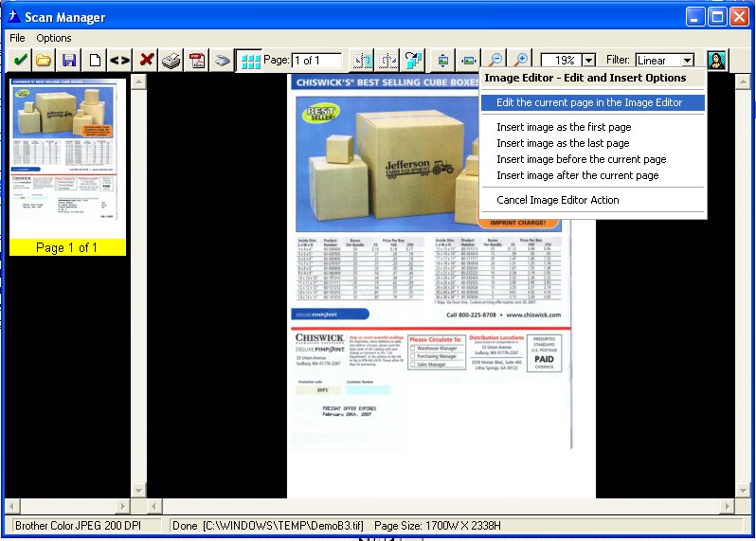Click the <> page navigation icon
The height and width of the screenshot is (541, 756).
(120, 61)
